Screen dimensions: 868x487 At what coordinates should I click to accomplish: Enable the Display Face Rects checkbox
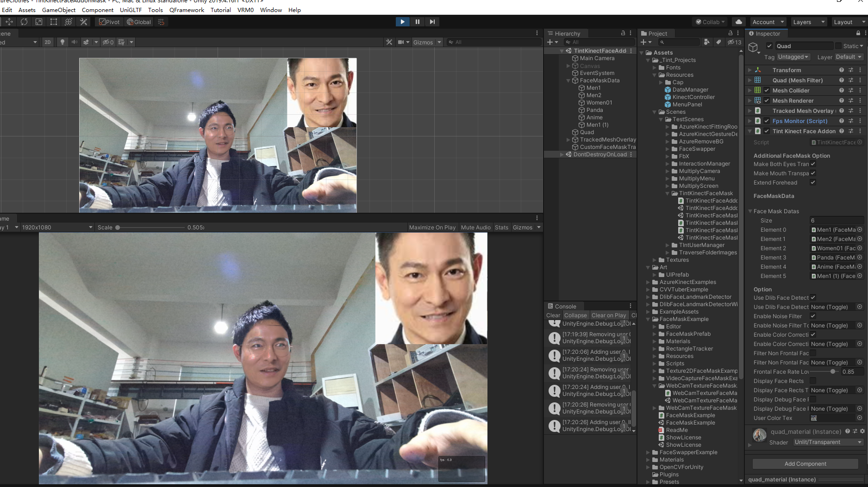[812, 381]
